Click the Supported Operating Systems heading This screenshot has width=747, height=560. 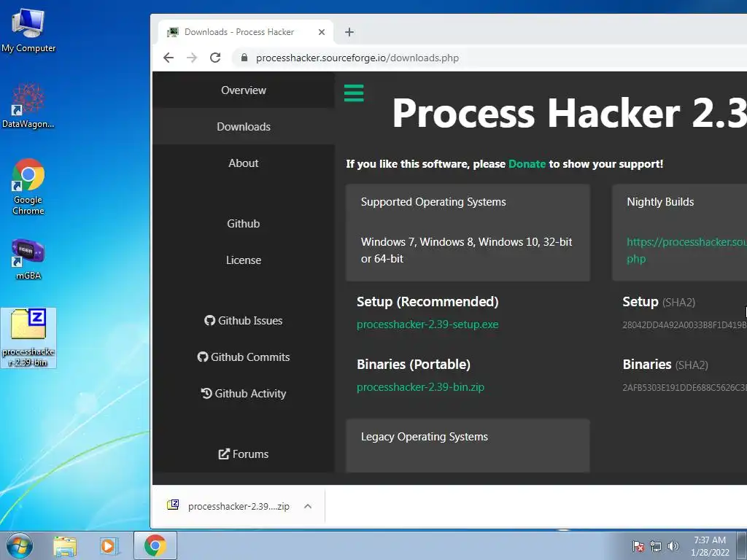pos(433,202)
